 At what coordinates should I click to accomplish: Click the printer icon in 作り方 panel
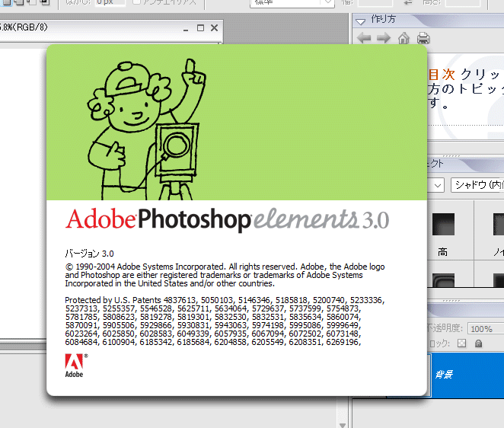pyautogui.click(x=423, y=38)
